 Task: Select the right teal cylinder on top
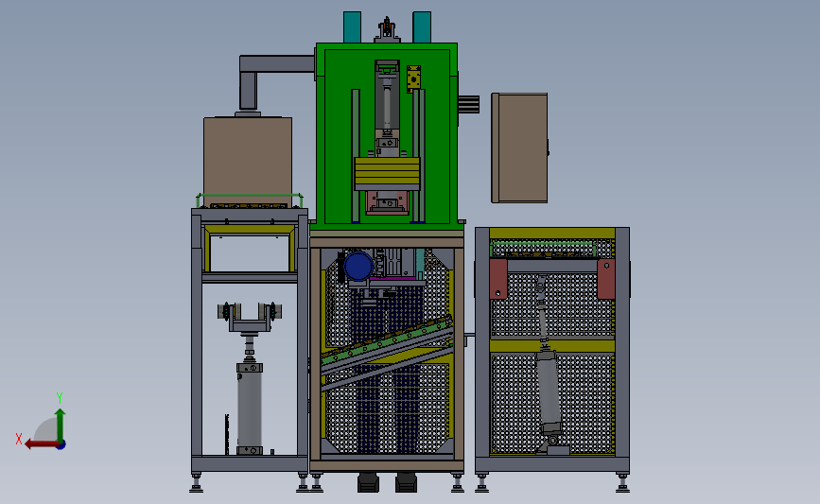coord(422,27)
